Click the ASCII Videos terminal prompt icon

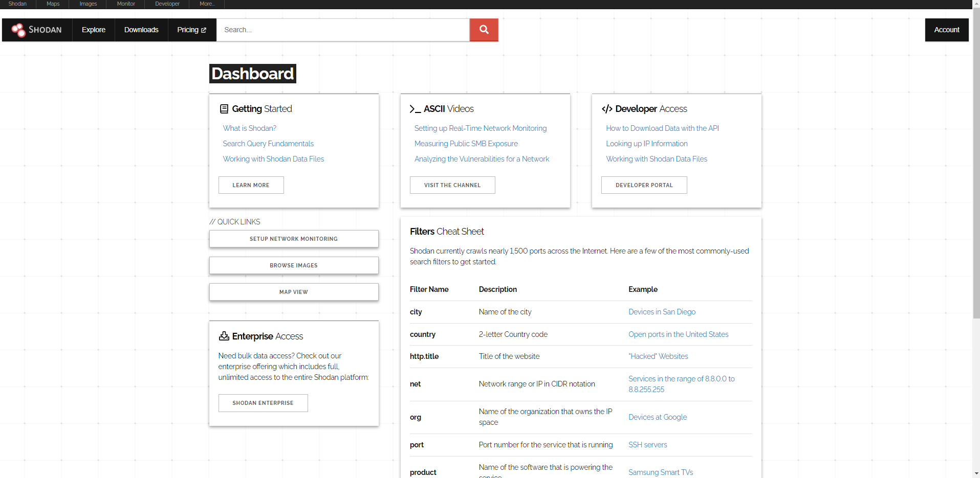(415, 109)
